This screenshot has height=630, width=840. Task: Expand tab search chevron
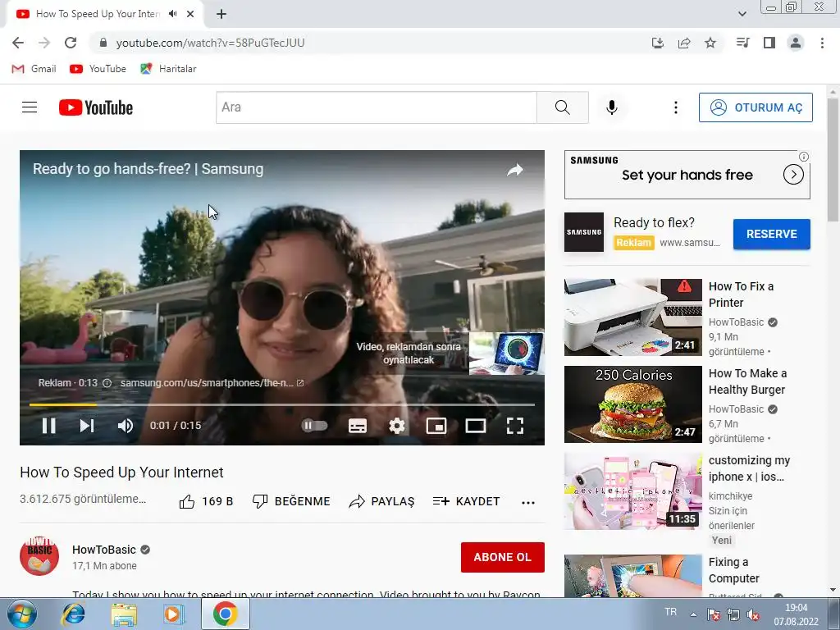point(742,14)
